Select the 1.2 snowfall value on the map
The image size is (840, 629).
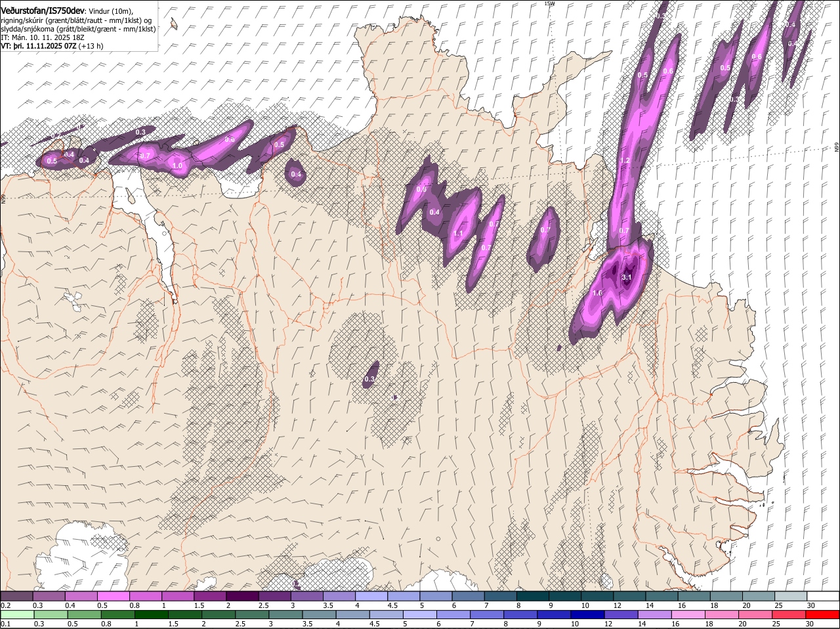pos(625,161)
